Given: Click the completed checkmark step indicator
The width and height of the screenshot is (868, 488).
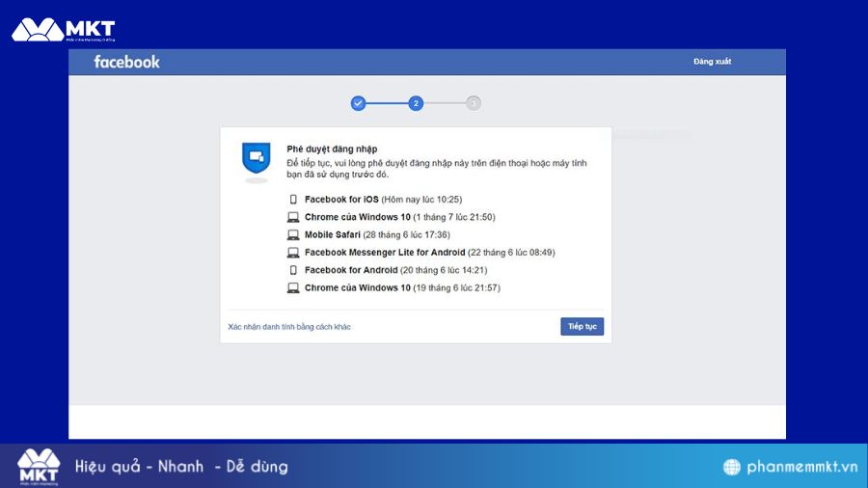Looking at the screenshot, I should pyautogui.click(x=358, y=103).
